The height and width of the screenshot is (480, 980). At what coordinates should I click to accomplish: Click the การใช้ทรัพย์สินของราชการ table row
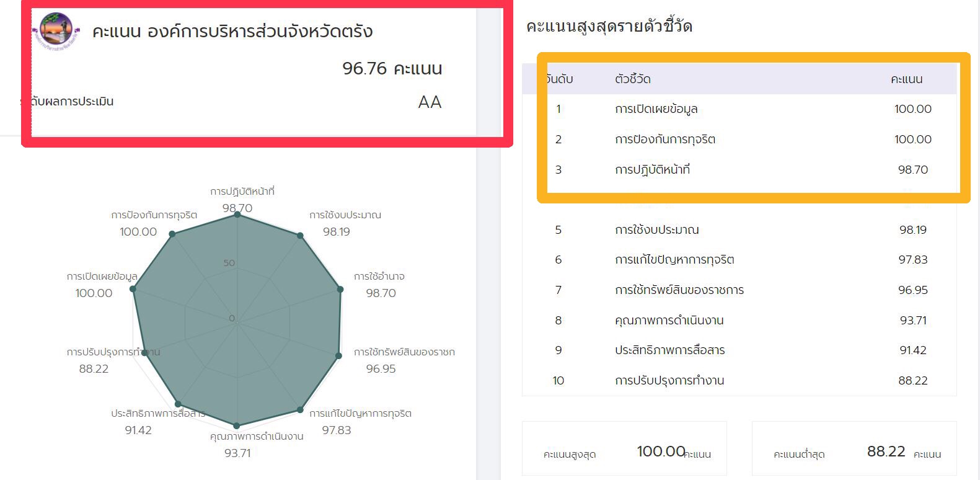(739, 290)
